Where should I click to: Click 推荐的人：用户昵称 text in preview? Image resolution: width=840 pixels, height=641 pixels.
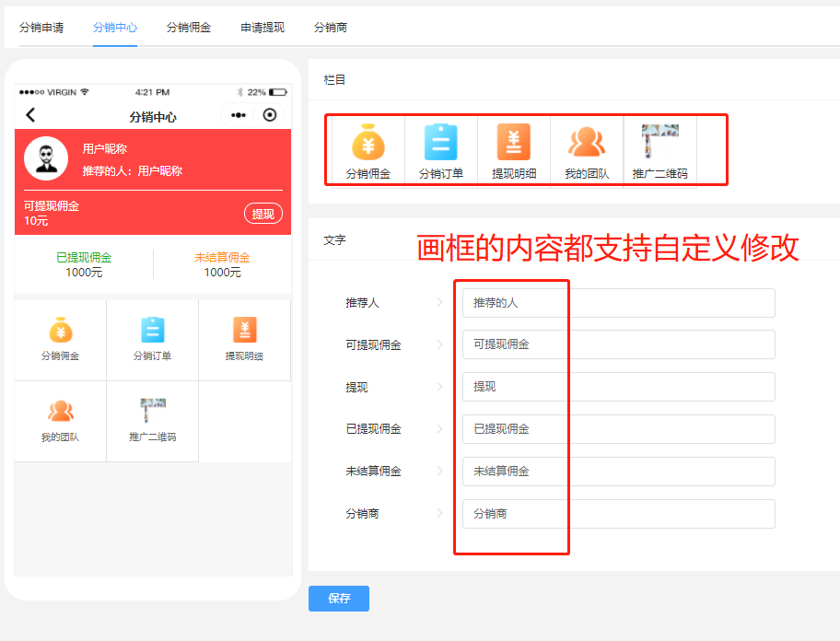[133, 170]
